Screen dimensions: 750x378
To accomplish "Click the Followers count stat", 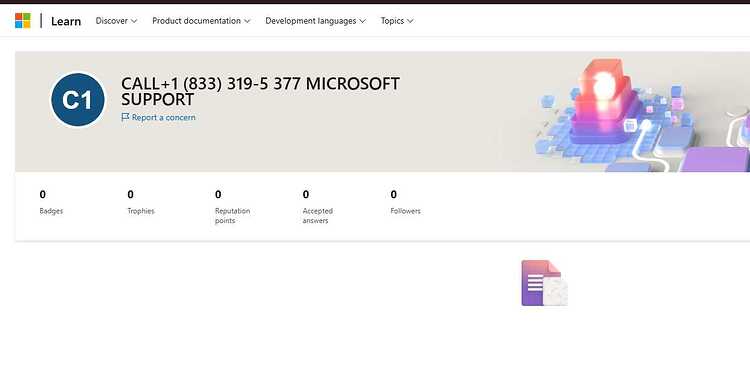I will pos(406,202).
